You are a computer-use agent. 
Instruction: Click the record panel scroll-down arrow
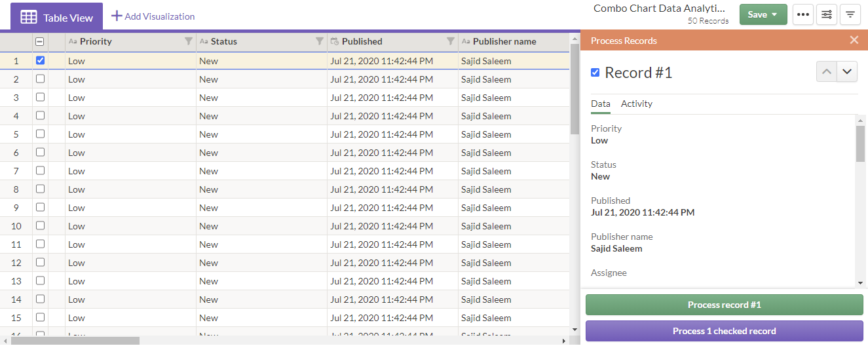point(860,283)
